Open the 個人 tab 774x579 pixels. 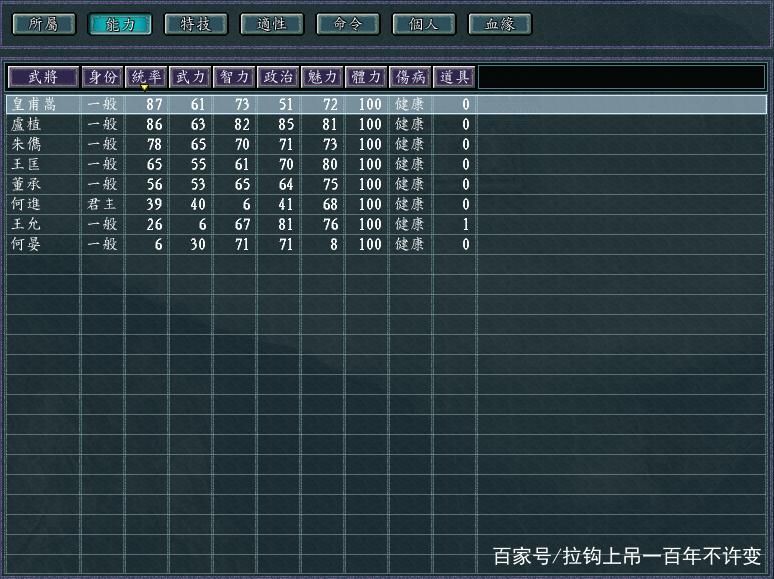424,24
